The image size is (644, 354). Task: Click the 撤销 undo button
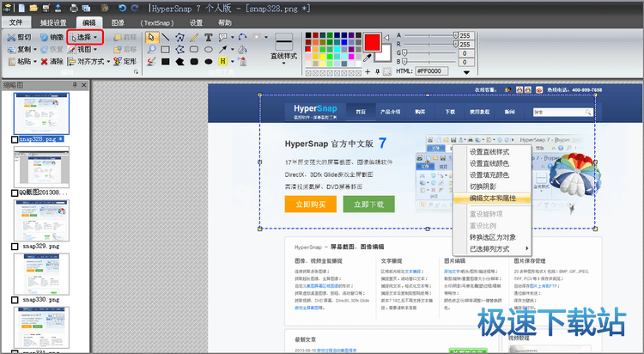pyautogui.click(x=52, y=38)
